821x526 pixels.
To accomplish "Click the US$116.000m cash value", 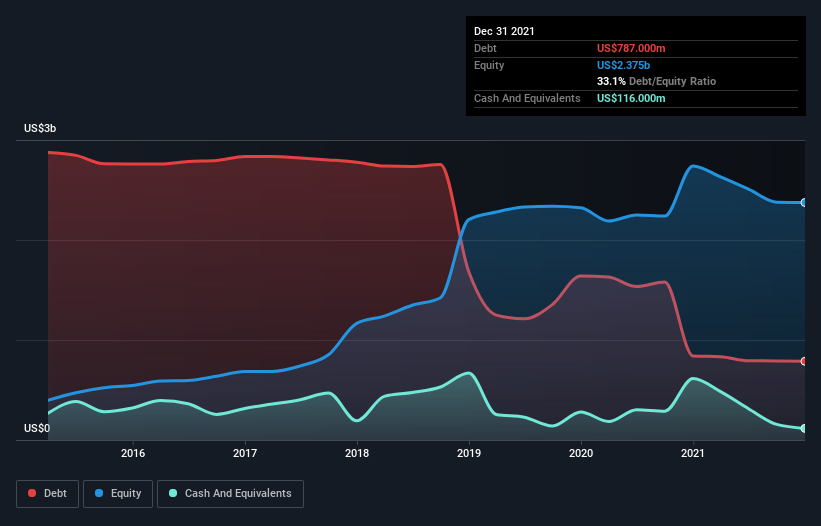I will click(x=631, y=98).
